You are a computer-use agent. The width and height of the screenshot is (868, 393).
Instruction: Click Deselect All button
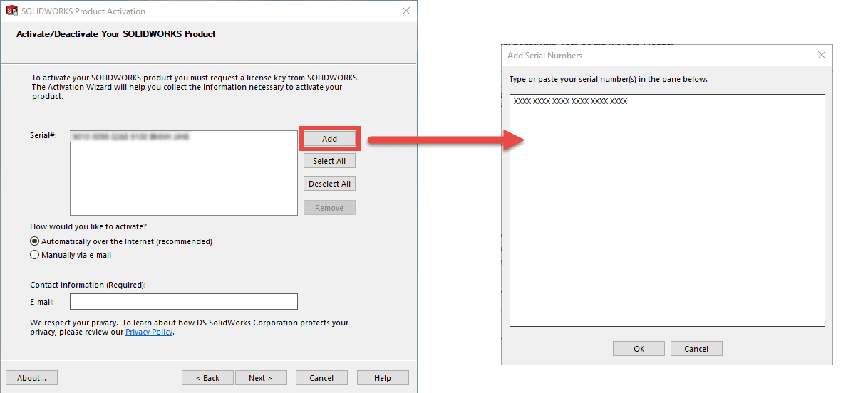pyautogui.click(x=329, y=184)
